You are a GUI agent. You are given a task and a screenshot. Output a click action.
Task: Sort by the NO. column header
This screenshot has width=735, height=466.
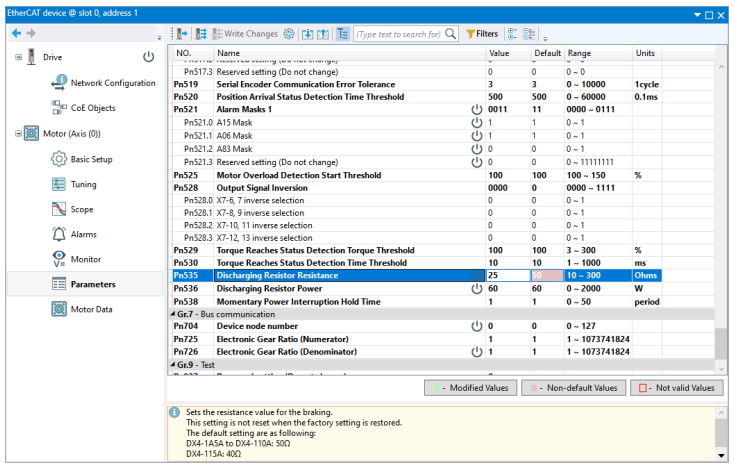coord(194,53)
